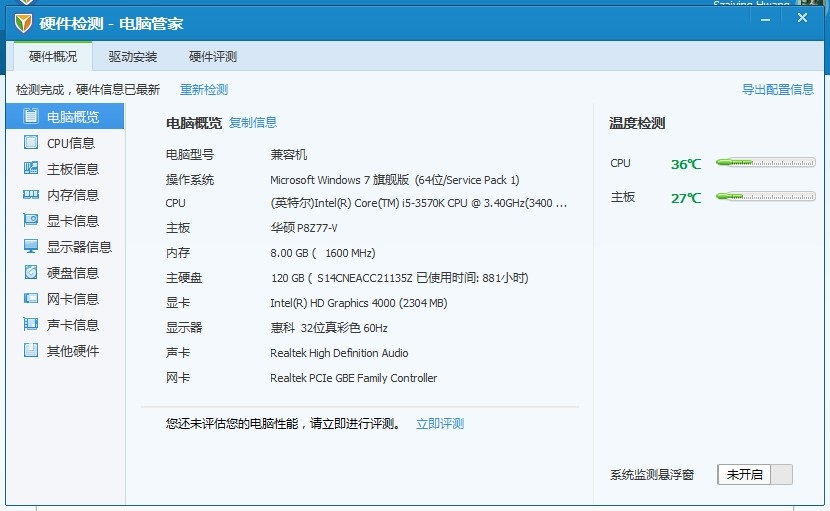The image size is (830, 511).
Task: Open 网卡信息 network card icon
Action: tap(31, 298)
